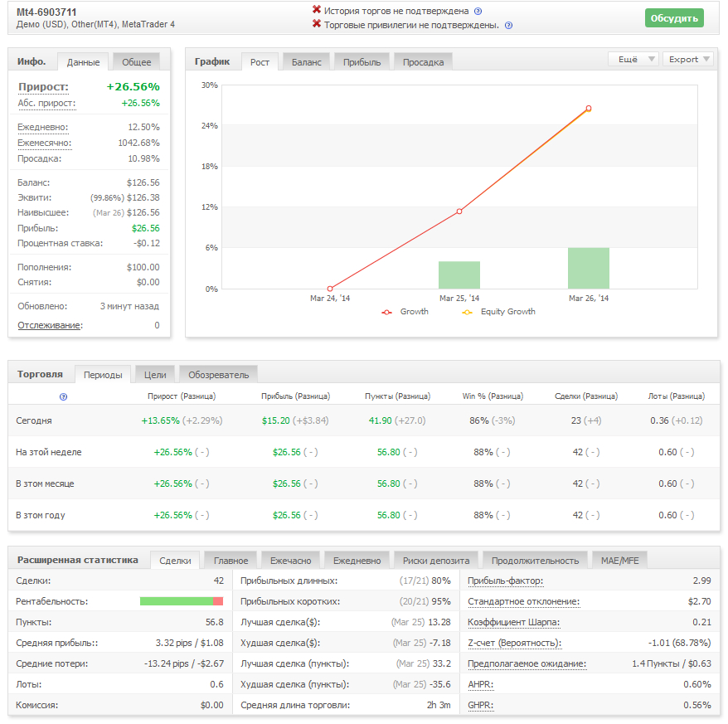
Task: Click the Стандартное отклонение label
Action: coord(524,601)
